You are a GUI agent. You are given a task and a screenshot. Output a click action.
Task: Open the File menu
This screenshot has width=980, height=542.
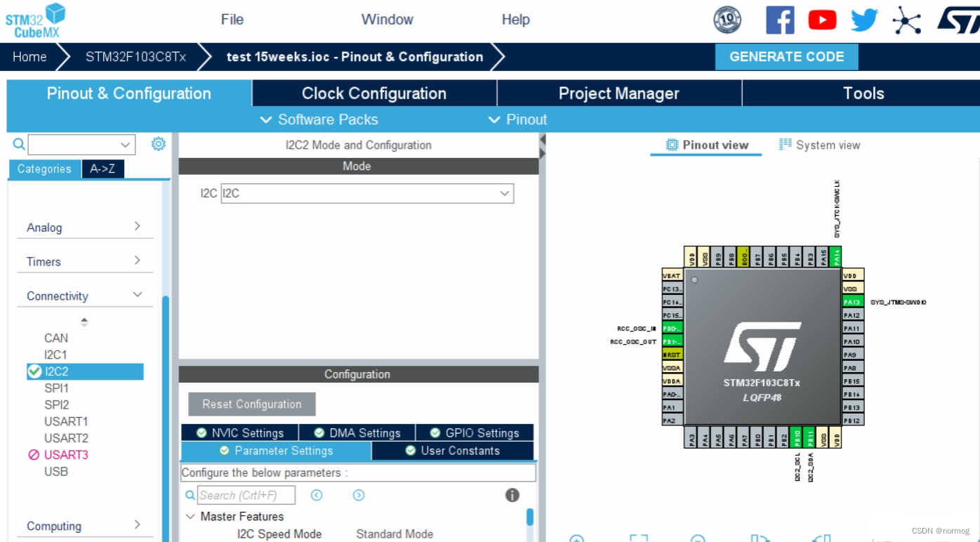coord(232,20)
